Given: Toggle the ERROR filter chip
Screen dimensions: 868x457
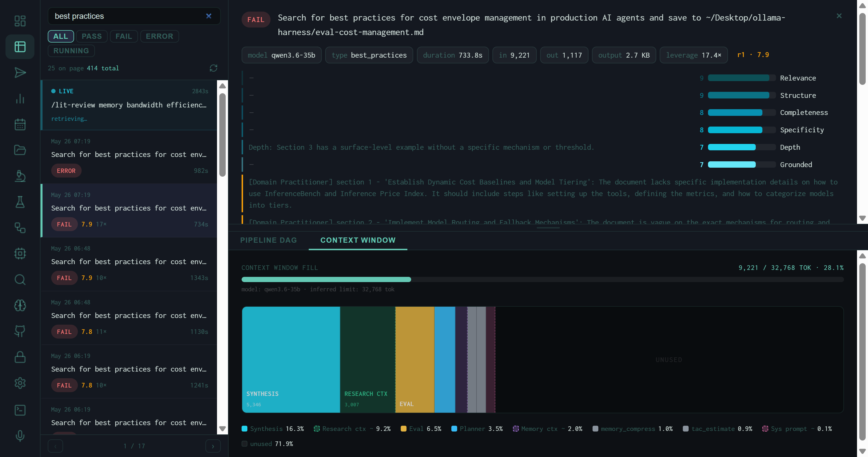Looking at the screenshot, I should [159, 36].
